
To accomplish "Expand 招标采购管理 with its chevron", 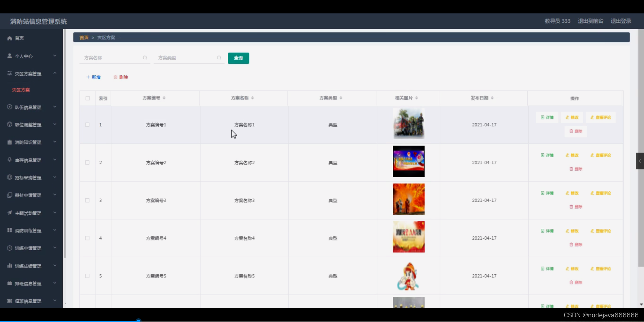I will pyautogui.click(x=55, y=177).
